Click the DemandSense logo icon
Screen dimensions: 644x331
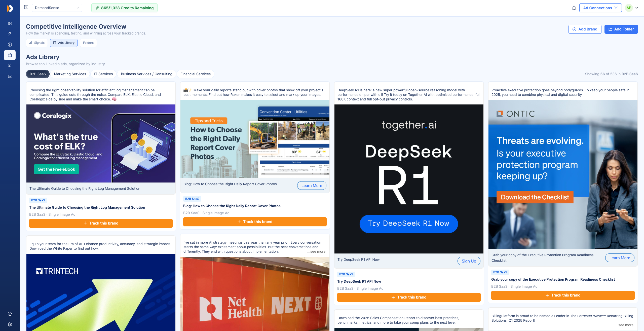tap(10, 8)
